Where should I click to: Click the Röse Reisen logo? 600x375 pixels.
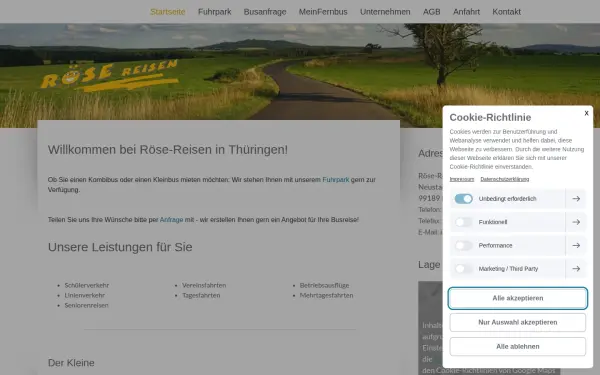coord(109,75)
